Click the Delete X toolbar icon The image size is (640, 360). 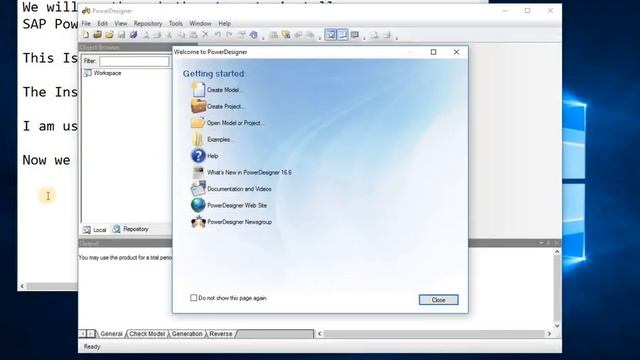[206, 35]
